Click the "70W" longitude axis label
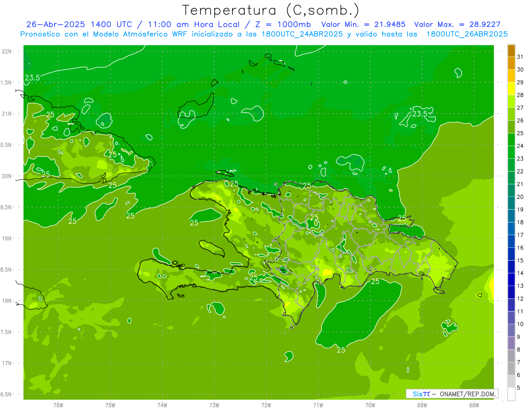 click(370, 405)
